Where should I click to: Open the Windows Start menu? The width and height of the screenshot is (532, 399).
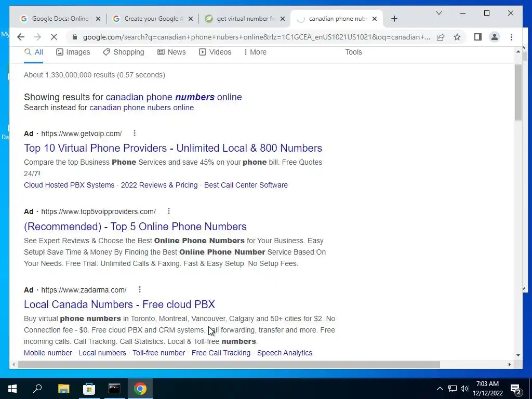pyautogui.click(x=12, y=389)
